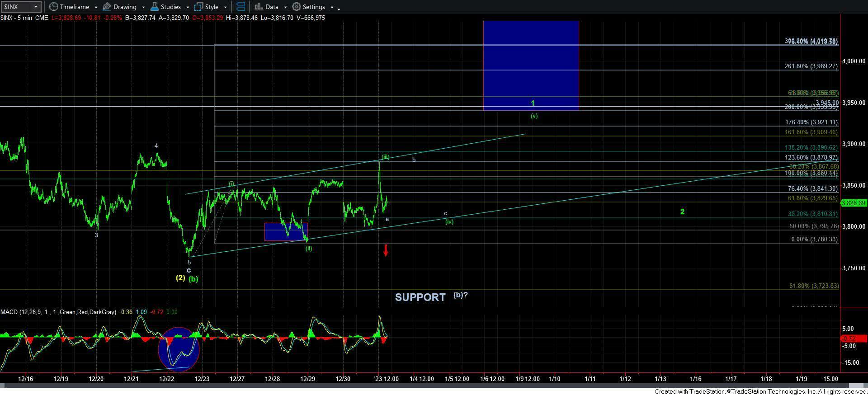The height and width of the screenshot is (395, 868).
Task: Expand the Data dropdown arrow
Action: coord(285,7)
